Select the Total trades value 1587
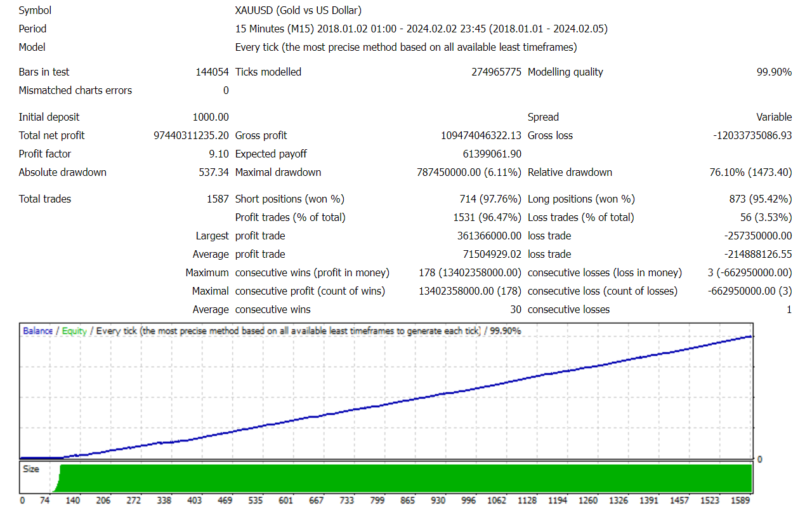Screen dimensions: 812x508 pyautogui.click(x=218, y=199)
